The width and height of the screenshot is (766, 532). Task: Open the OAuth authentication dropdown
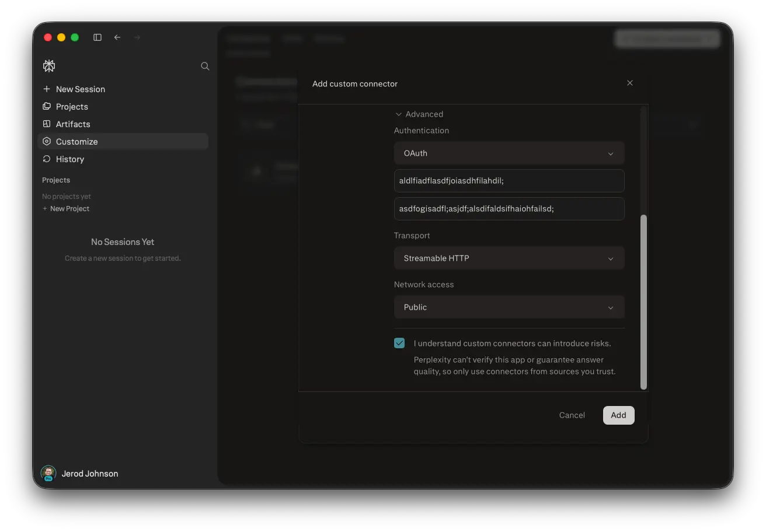click(509, 153)
